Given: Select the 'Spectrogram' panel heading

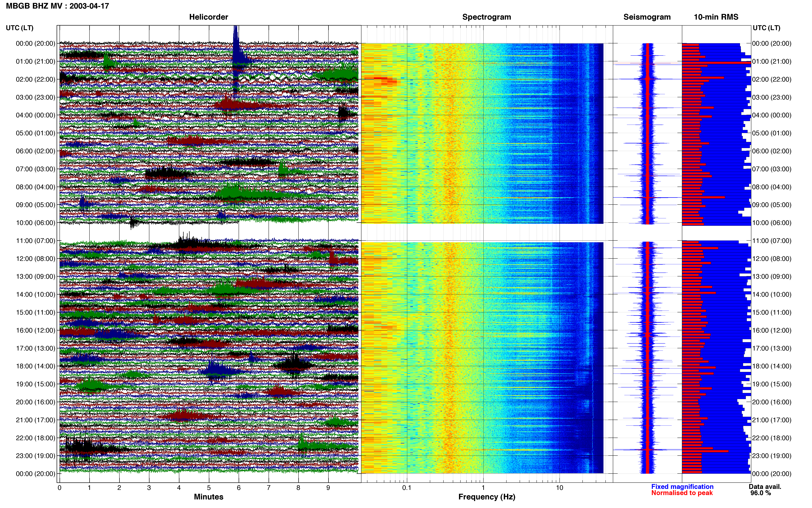Looking at the screenshot, I should 486,17.
